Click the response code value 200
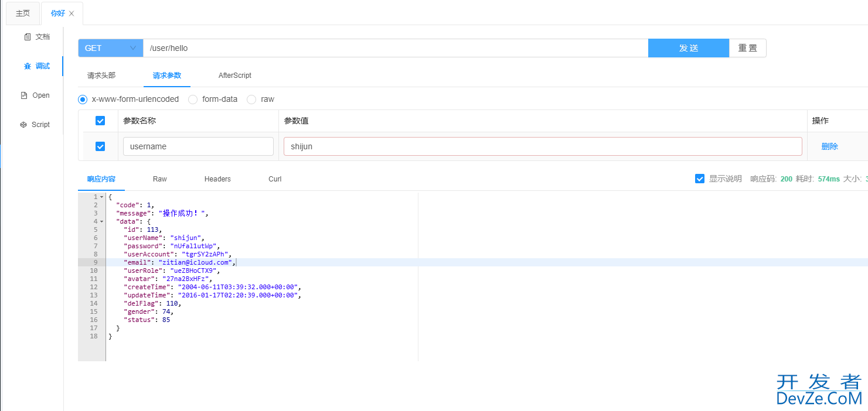This screenshot has height=411, width=868. point(787,179)
